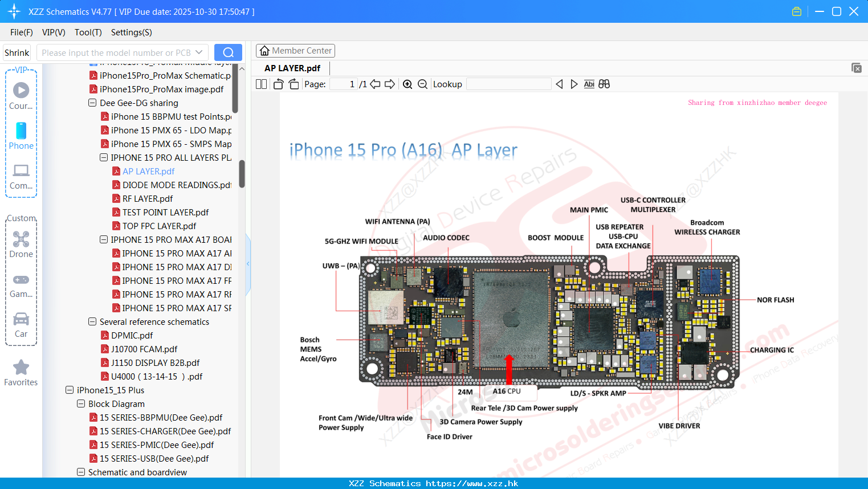Open the Settings(S) menu
The image size is (868, 489).
coord(131,32)
